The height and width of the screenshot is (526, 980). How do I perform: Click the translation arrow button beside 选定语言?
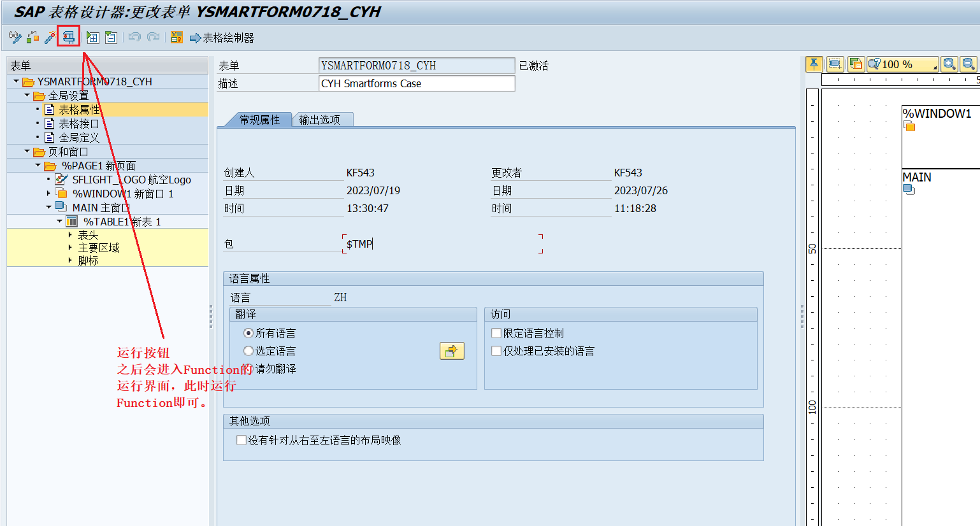coord(452,351)
